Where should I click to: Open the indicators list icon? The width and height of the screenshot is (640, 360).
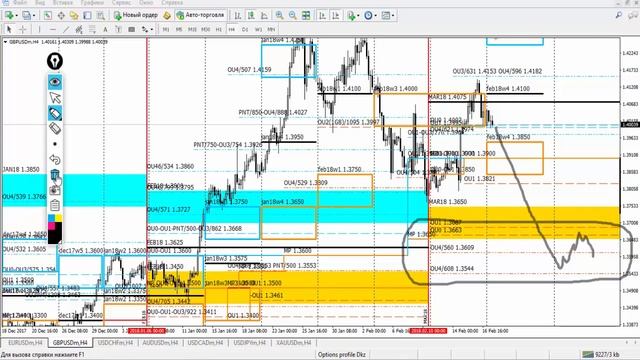click(x=351, y=16)
